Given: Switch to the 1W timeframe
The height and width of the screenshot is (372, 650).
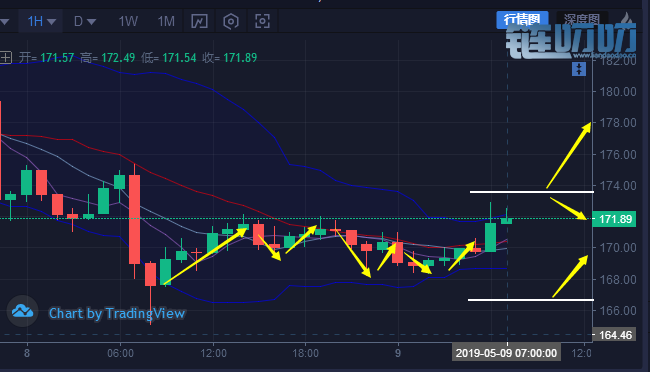Looking at the screenshot, I should 128,21.
